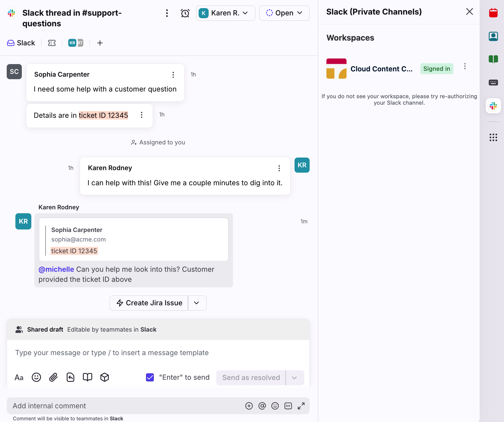Toggle the "Enter" to send checkbox
This screenshot has width=504, height=422.
[x=150, y=377]
